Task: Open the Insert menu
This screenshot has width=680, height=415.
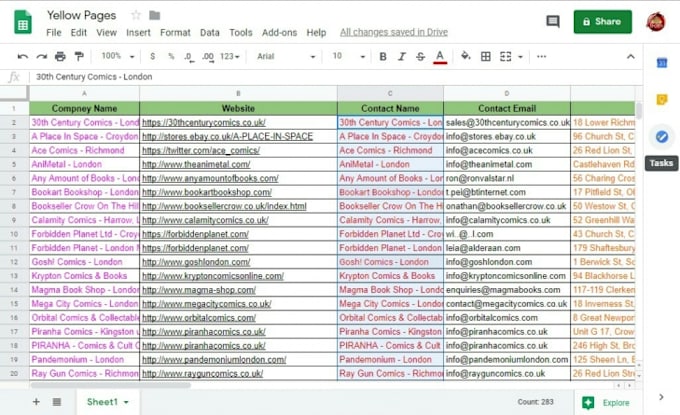Action: [x=138, y=33]
